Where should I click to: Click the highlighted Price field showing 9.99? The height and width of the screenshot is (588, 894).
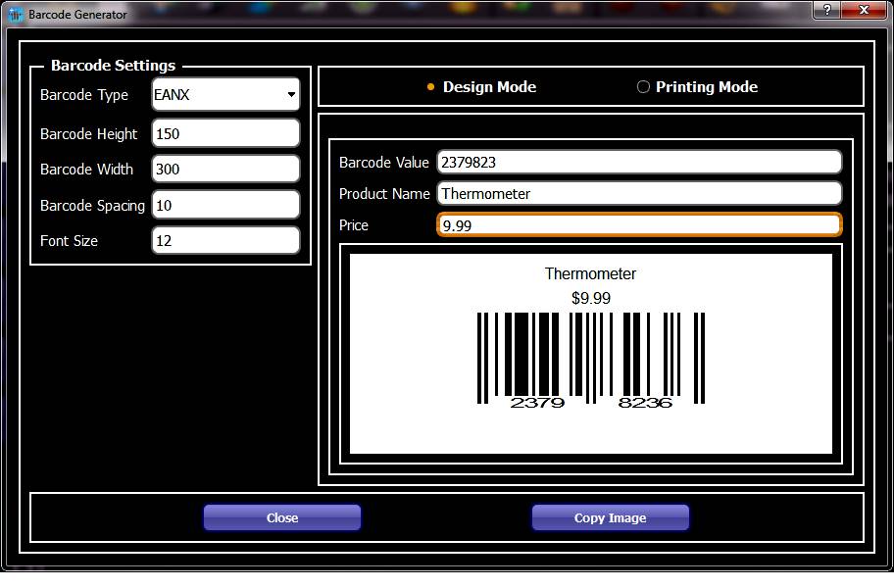pos(638,224)
